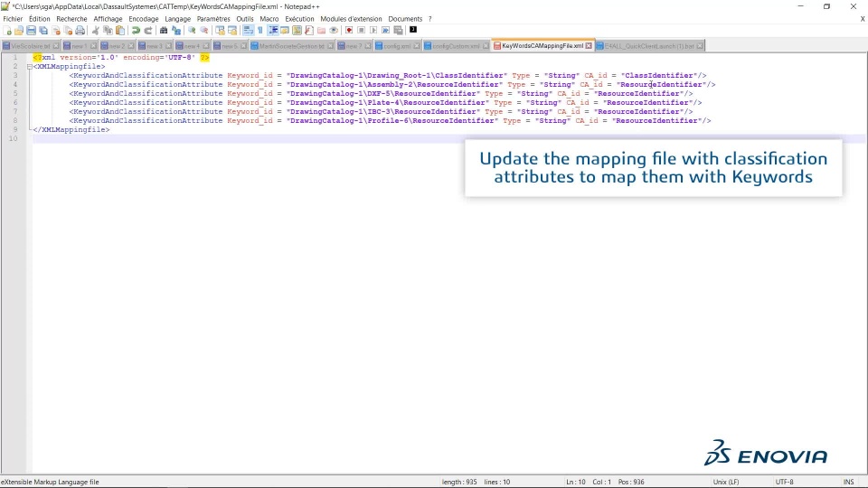
Task: Open Folder as Workspace icon
Action: coord(321,31)
